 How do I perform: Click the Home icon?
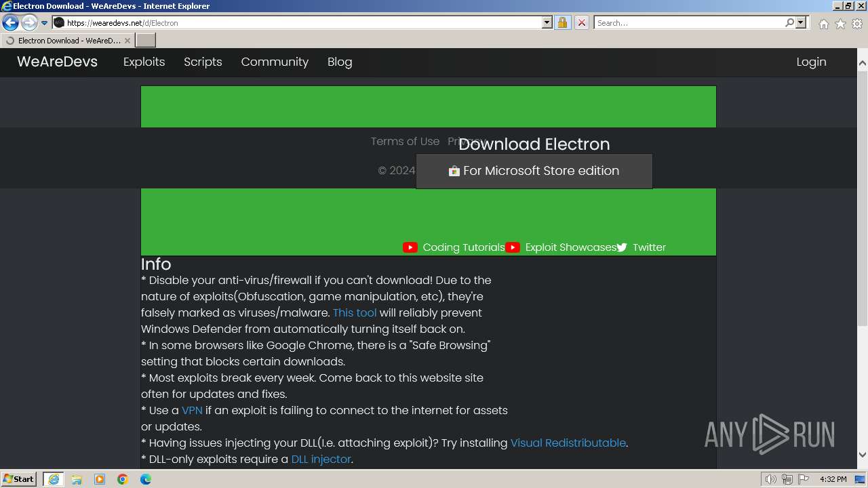point(823,24)
